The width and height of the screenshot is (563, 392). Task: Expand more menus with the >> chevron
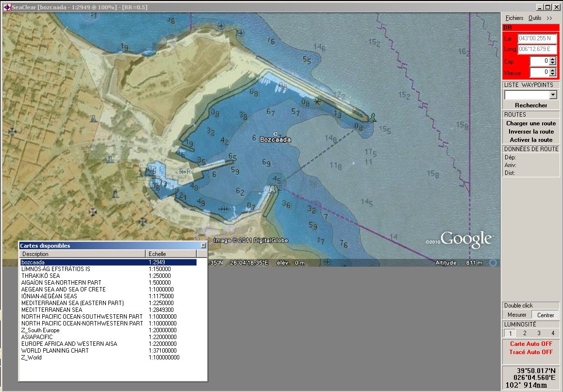point(549,18)
